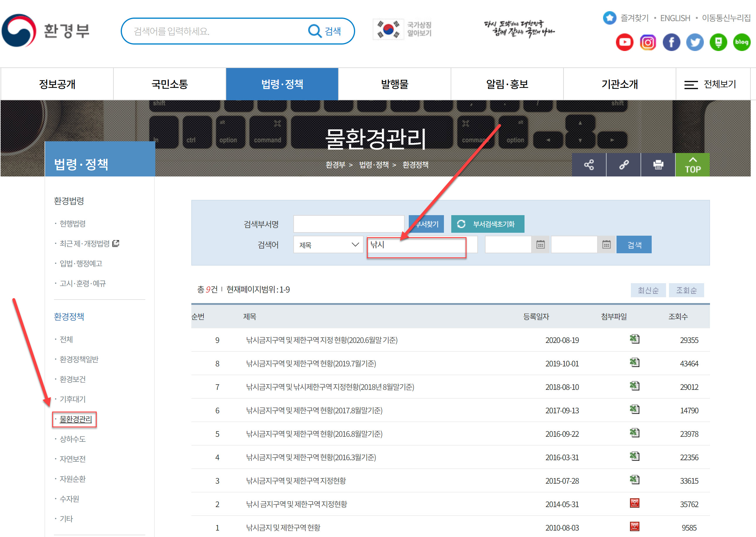Expand the 제목 search type dropdown
Screen dimensions: 756x537
tap(328, 245)
